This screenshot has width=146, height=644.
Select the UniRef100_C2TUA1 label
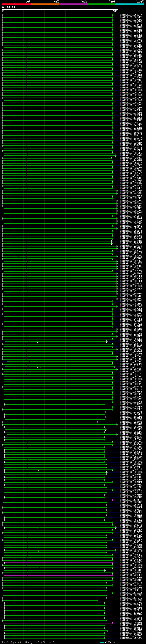(131, 85)
